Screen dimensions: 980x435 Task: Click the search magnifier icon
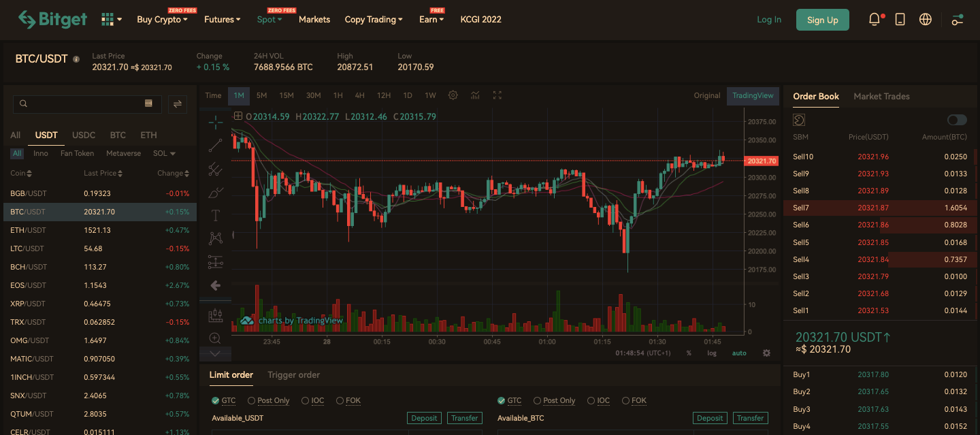coord(24,103)
